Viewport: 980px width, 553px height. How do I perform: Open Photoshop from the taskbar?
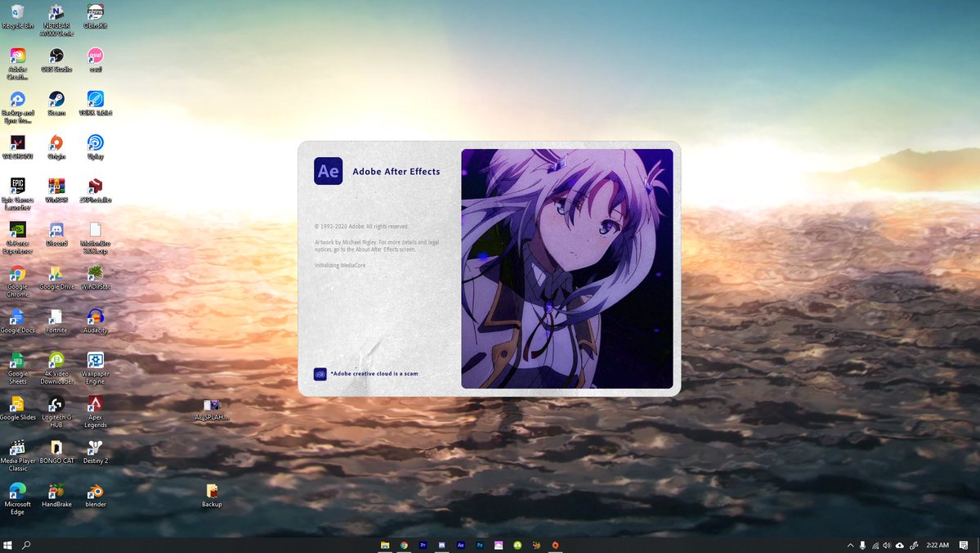(x=480, y=545)
